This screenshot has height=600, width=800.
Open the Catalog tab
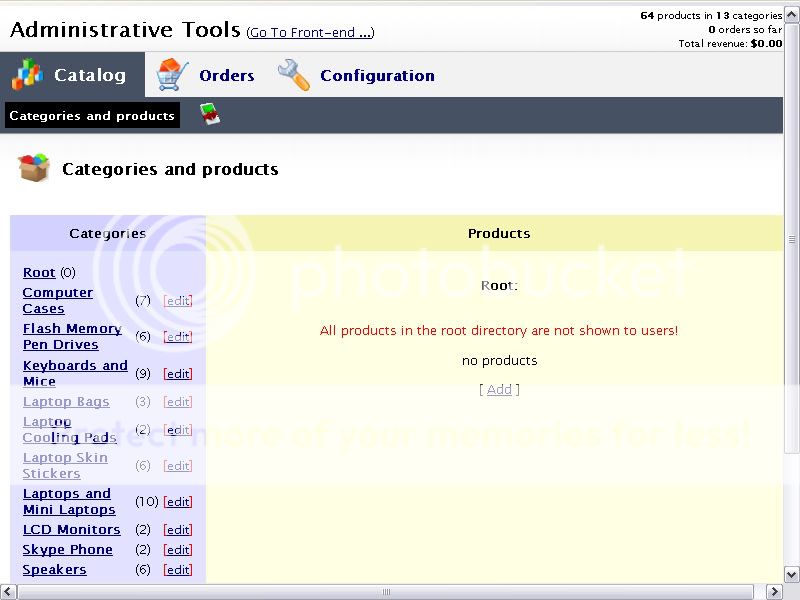72,74
